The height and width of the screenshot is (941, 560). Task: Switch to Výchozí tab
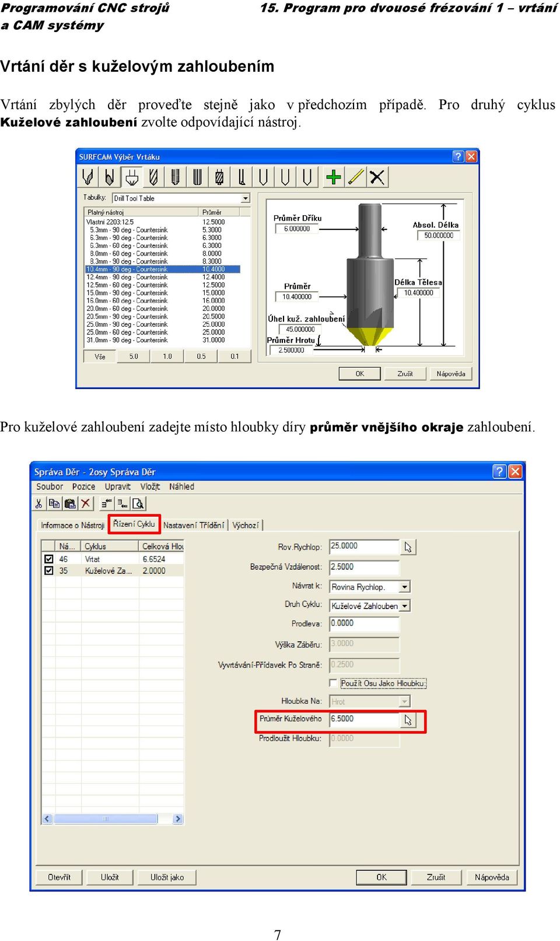[245, 525]
